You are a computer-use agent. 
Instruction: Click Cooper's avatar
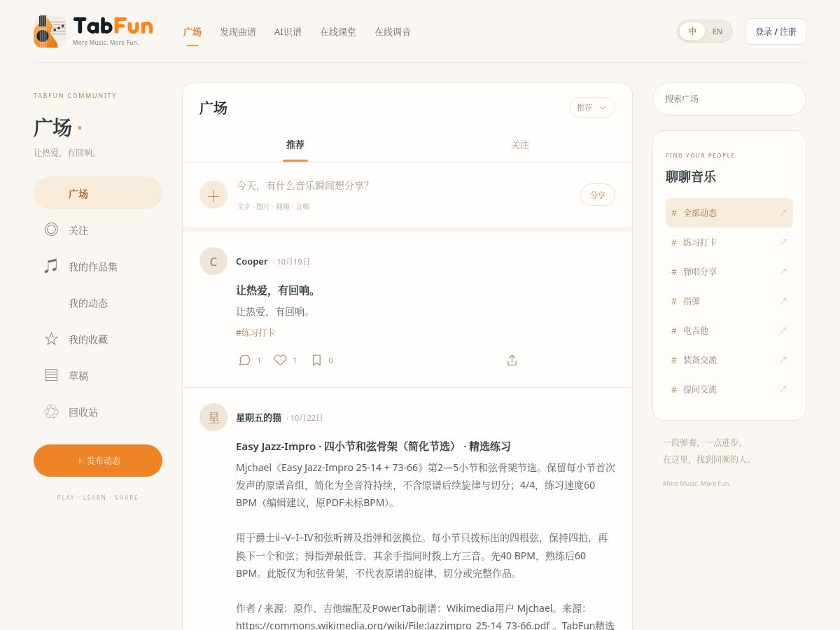(x=213, y=261)
